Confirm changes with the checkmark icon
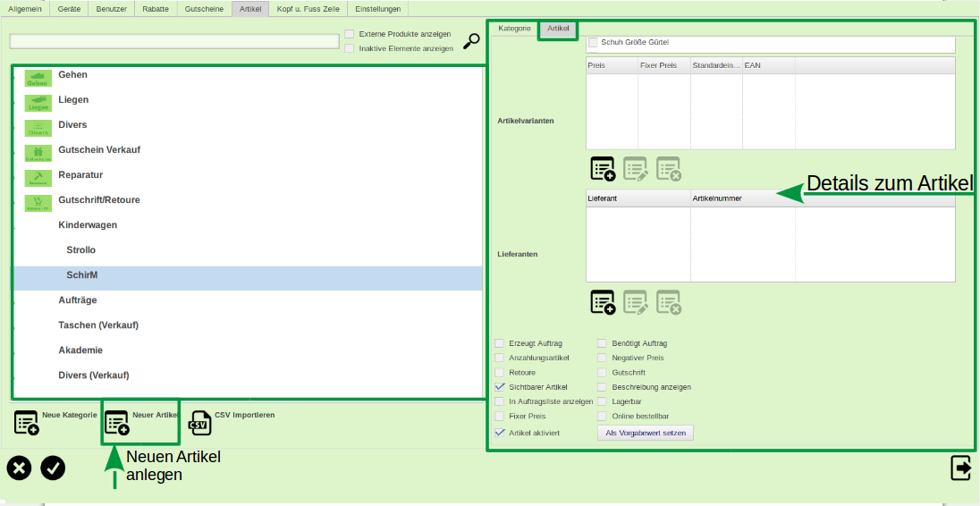 tap(53, 468)
